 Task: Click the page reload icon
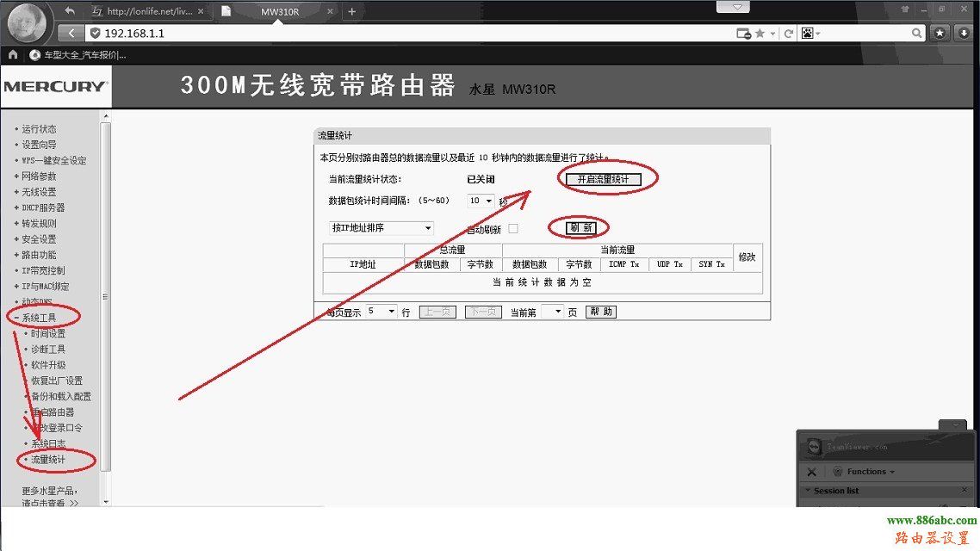point(788,33)
